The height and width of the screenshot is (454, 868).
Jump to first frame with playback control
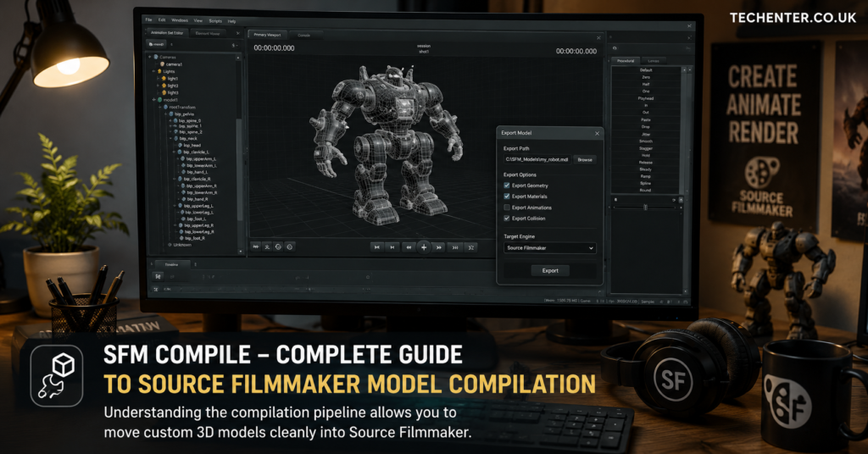[x=377, y=247]
